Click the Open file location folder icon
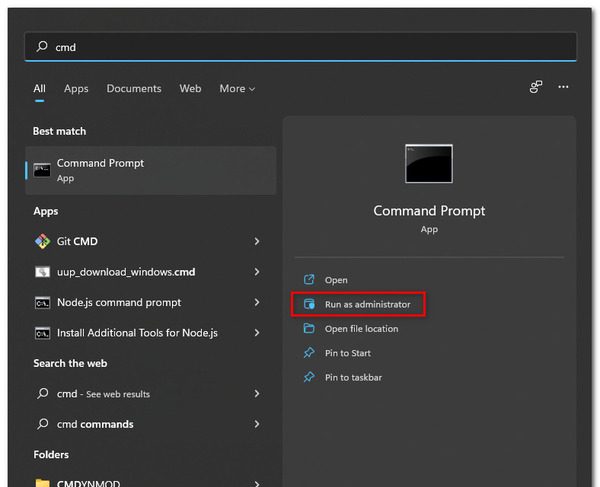Screen dimensions: 600x487 point(309,328)
